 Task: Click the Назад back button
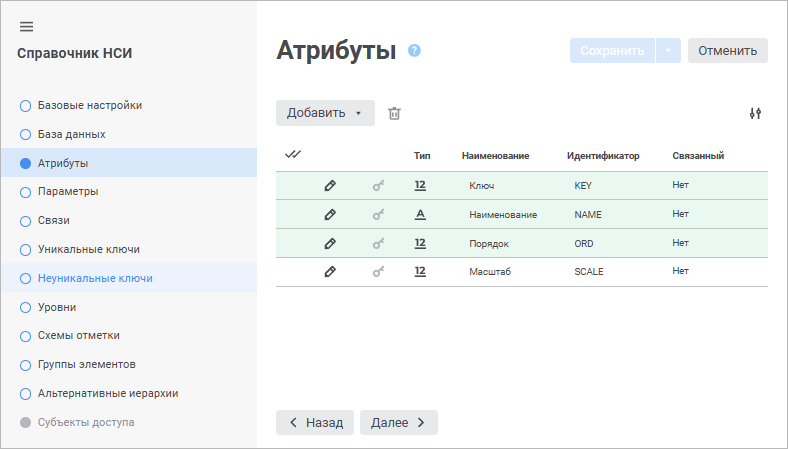pyautogui.click(x=315, y=423)
